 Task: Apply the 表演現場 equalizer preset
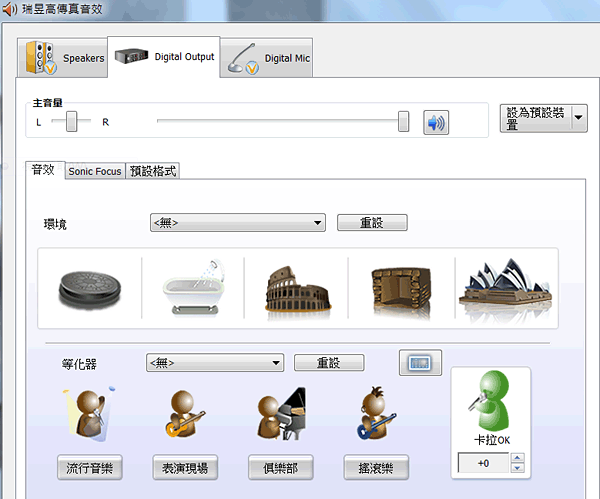click(x=185, y=467)
